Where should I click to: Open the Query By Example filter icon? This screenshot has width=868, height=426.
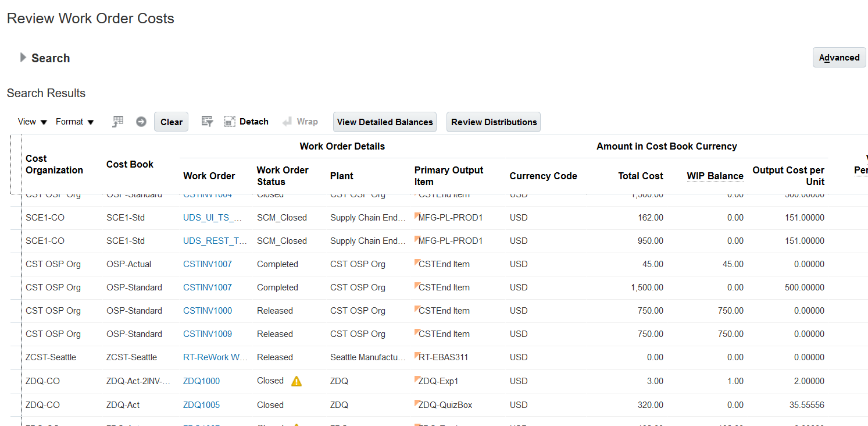coord(207,121)
